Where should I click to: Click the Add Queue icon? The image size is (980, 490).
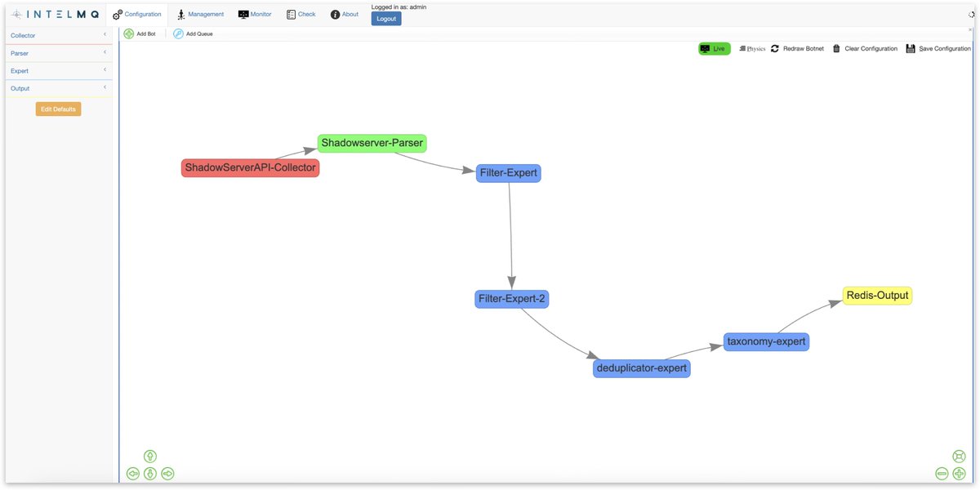click(178, 33)
